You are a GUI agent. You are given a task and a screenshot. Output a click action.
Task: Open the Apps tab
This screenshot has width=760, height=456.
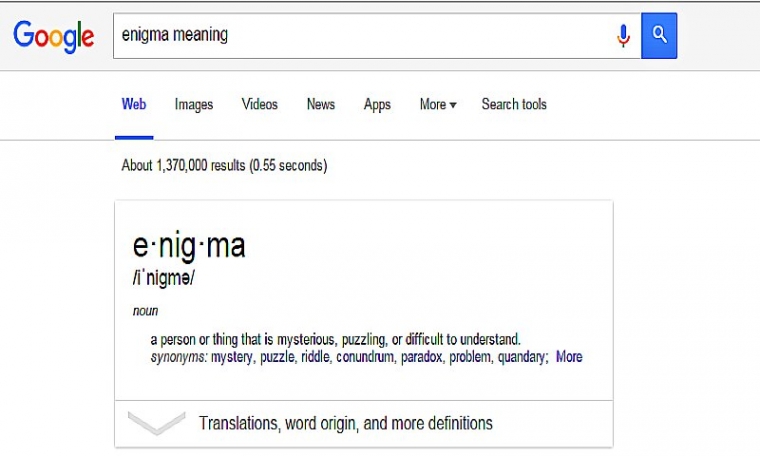coord(377,105)
